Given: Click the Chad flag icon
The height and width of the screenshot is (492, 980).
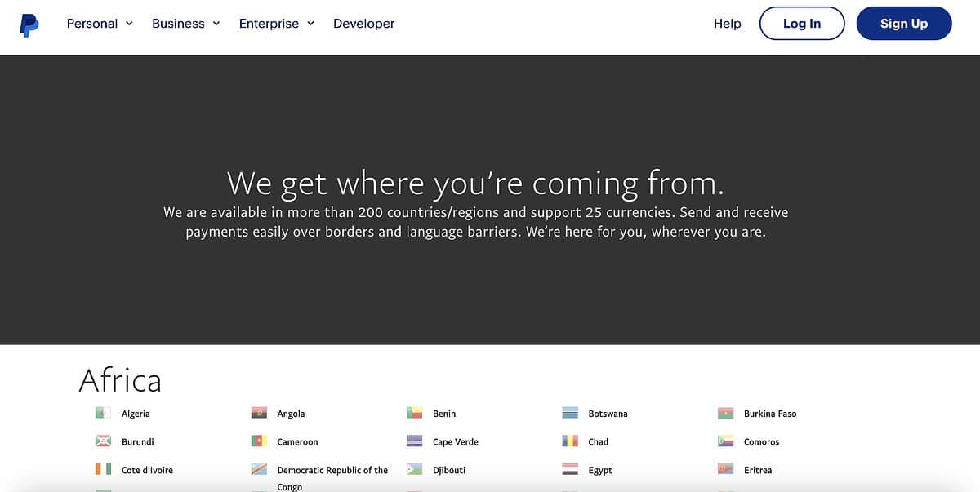Looking at the screenshot, I should click(570, 441).
